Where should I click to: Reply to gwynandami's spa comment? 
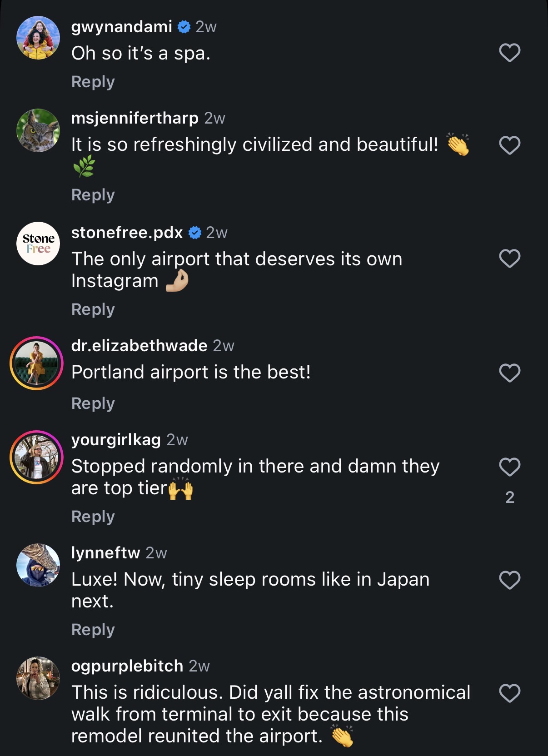point(93,82)
